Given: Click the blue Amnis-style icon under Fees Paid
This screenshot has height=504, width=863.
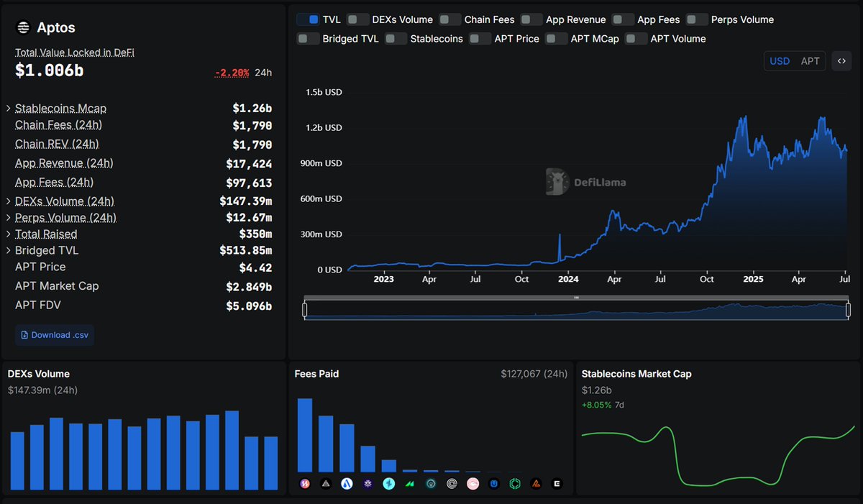Looking at the screenshot, I should click(388, 484).
